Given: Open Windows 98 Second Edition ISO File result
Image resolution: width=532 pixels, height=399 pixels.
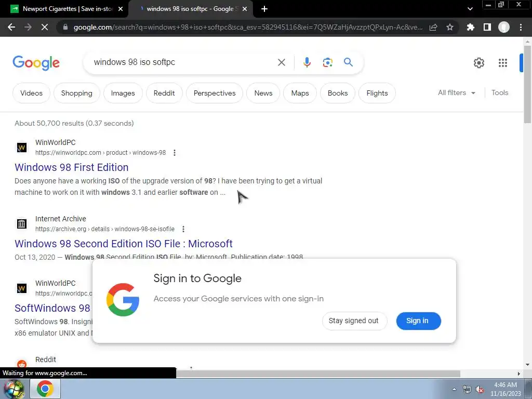Looking at the screenshot, I should pos(124,244).
